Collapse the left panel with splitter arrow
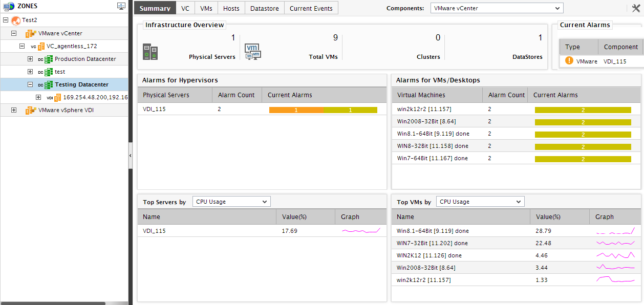Screen dimensions: 644x305 (x=130, y=155)
